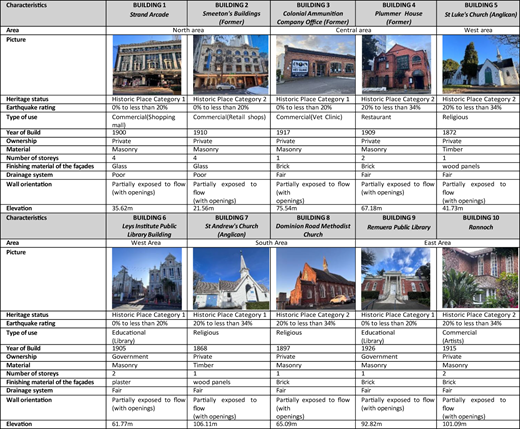Click year of build 1910
This screenshot has height=429, width=520.
click(x=200, y=133)
